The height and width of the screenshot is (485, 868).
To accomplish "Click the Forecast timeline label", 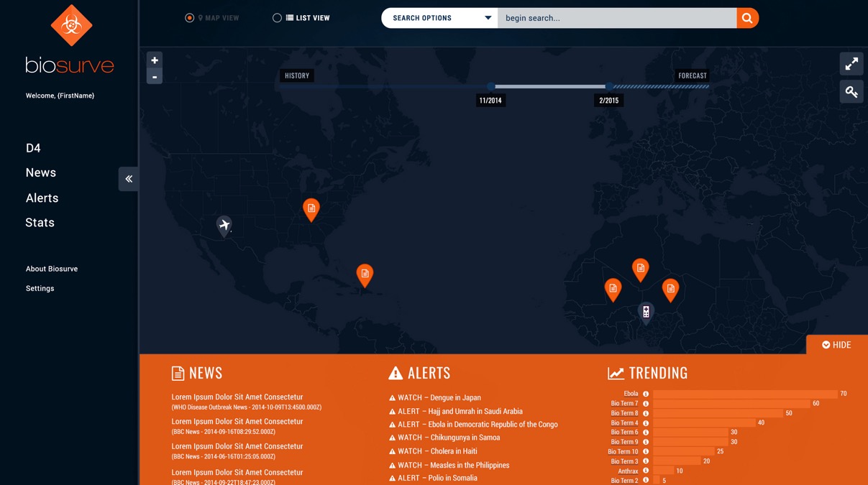I will (693, 75).
